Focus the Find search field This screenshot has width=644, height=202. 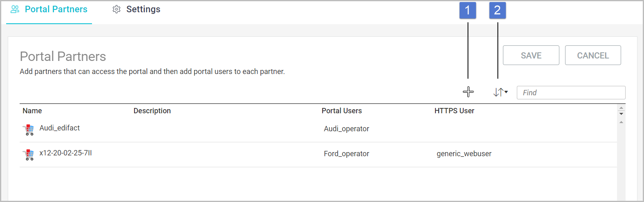pyautogui.click(x=571, y=92)
